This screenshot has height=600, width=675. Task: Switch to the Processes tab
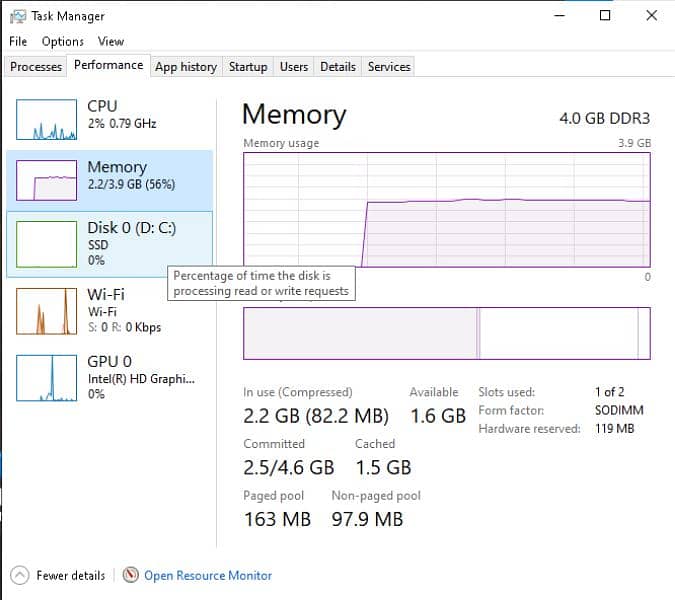[36, 67]
